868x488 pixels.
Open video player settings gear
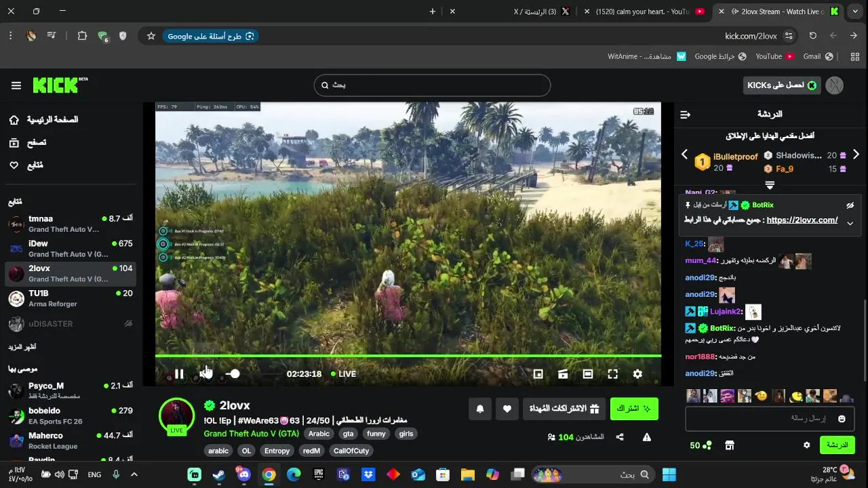[x=637, y=374]
